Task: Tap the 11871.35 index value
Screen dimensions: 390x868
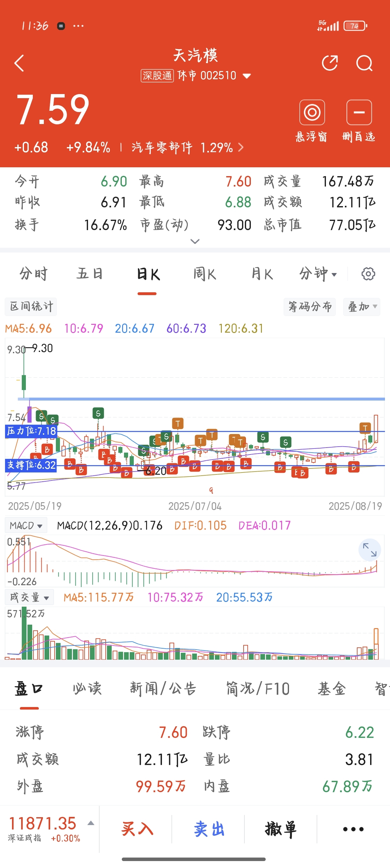Action: coord(42,824)
